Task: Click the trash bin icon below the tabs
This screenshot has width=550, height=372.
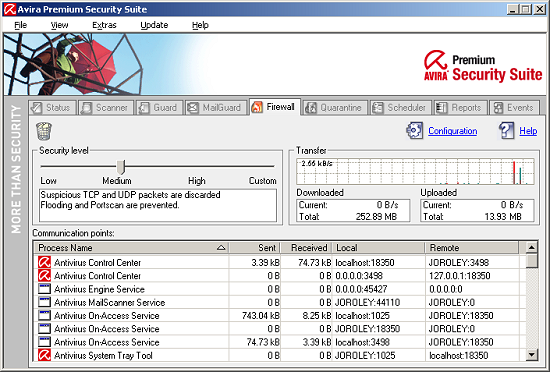Action: point(44,131)
